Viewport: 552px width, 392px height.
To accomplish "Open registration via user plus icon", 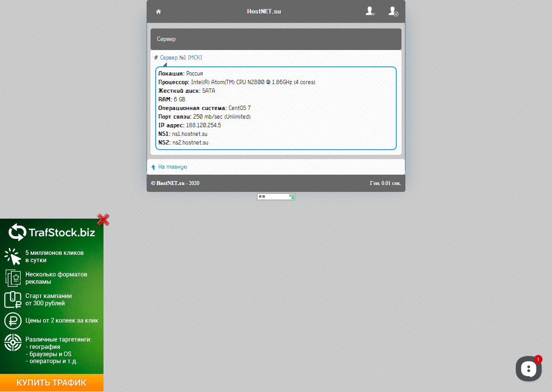I will coord(393,11).
